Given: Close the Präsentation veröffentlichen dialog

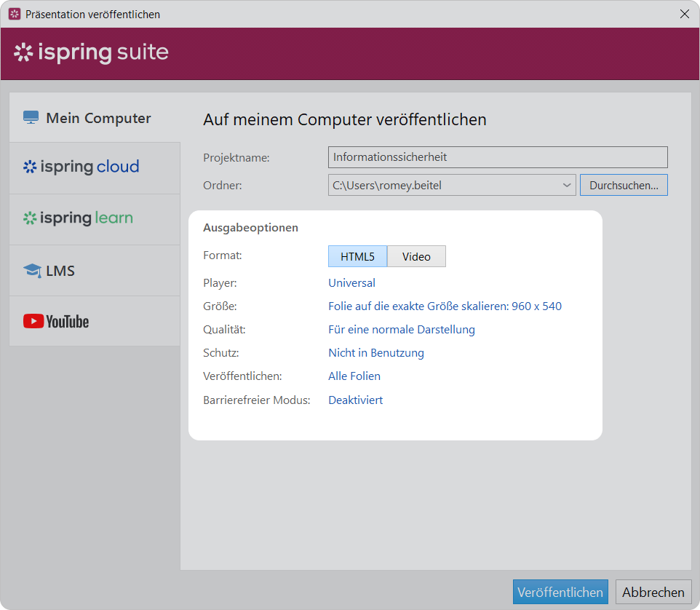Looking at the screenshot, I should pos(685,14).
